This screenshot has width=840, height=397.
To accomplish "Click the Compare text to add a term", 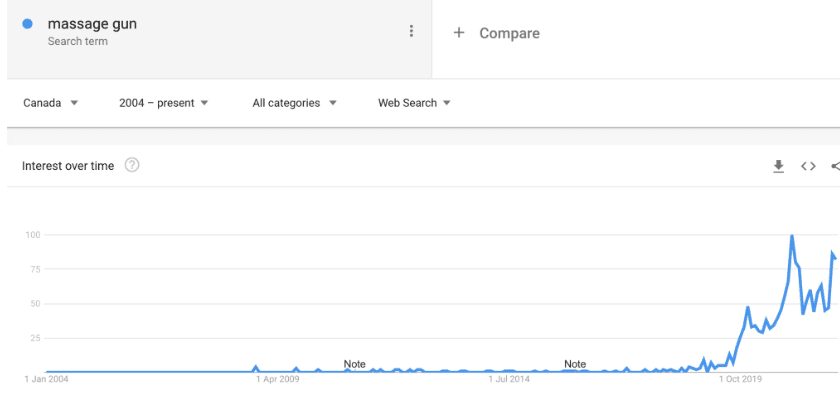I will [509, 33].
